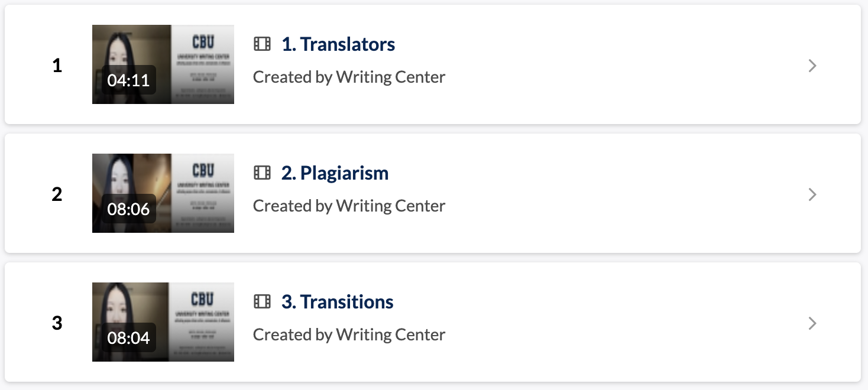The height and width of the screenshot is (390, 868).
Task: Select list item number 2
Action: coord(57,194)
